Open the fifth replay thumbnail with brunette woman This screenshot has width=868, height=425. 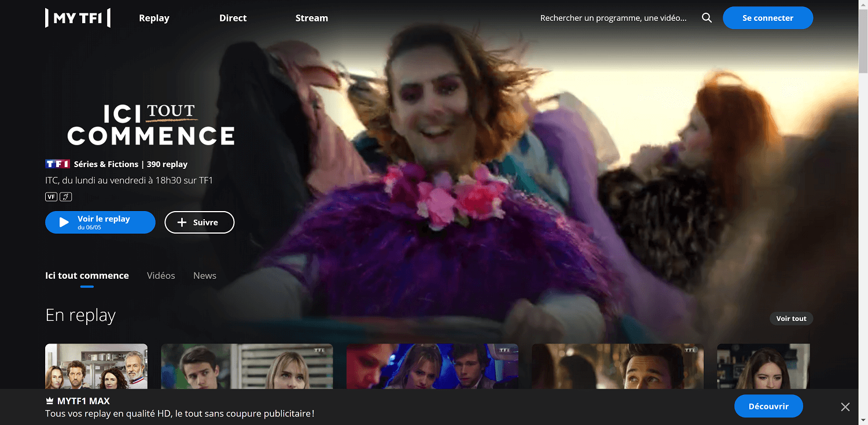(x=763, y=367)
